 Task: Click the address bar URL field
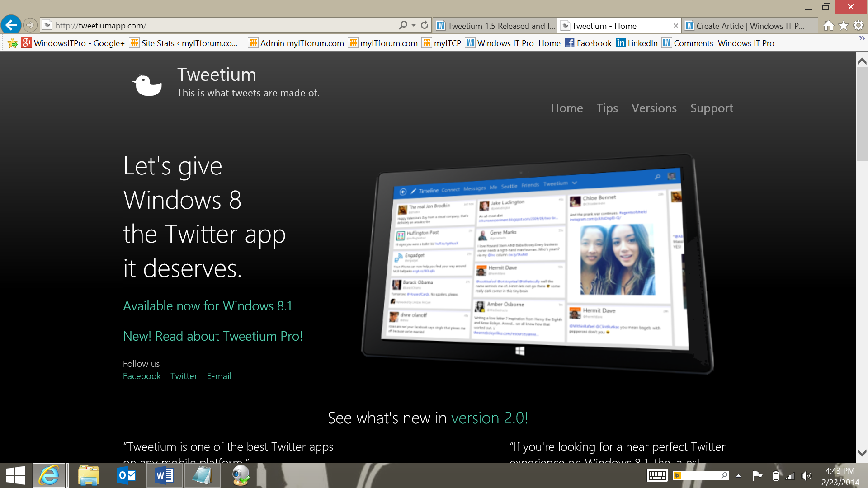[x=226, y=25]
